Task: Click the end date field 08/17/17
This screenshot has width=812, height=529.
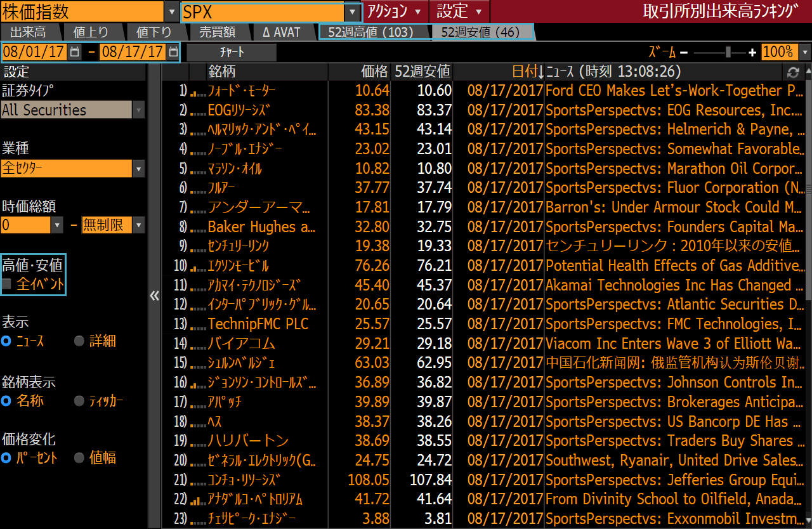Action: (x=133, y=52)
